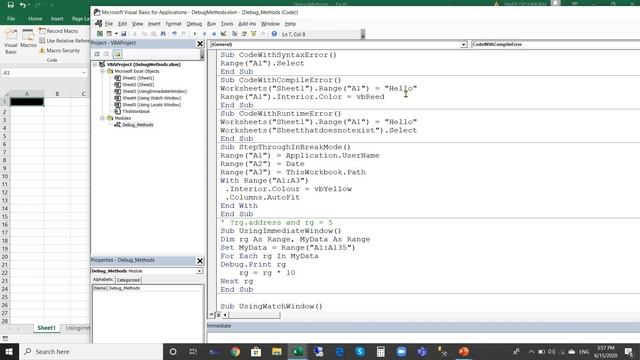Switch to the Categorized properties tab
The width and height of the screenshot is (640, 360).
pyautogui.click(x=128, y=280)
